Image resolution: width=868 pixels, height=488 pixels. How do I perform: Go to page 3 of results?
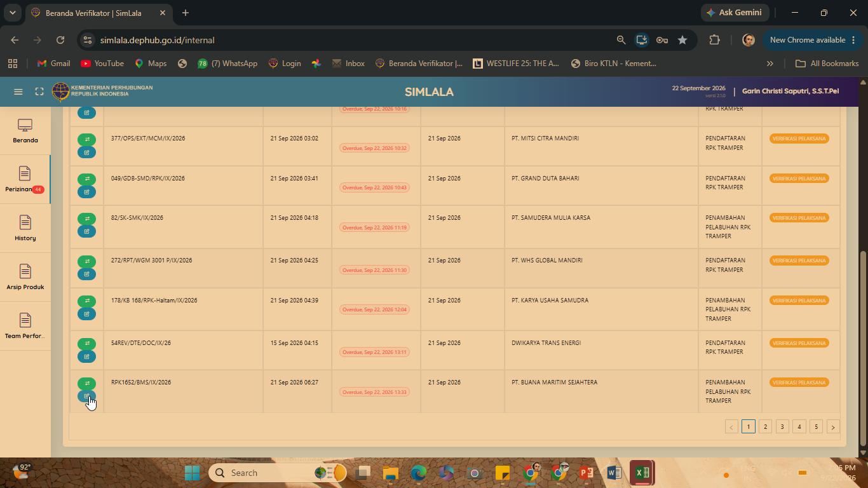pyautogui.click(x=782, y=427)
